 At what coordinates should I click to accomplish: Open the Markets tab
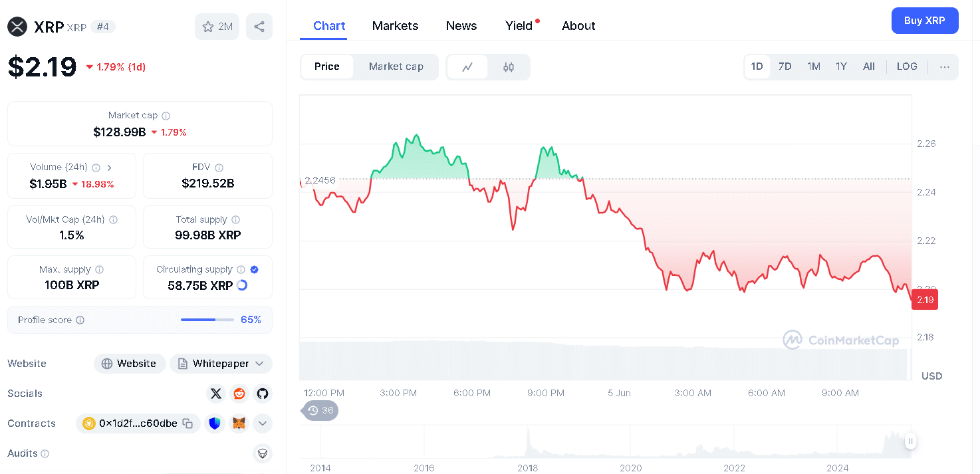click(x=396, y=26)
